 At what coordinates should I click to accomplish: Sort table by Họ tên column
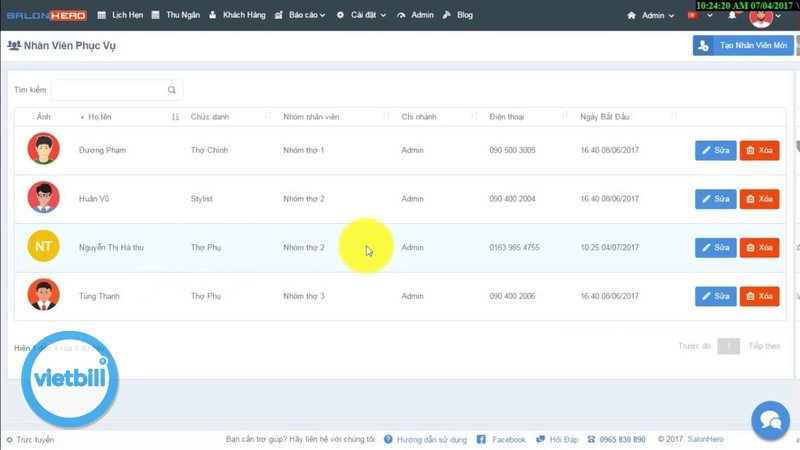pos(128,117)
